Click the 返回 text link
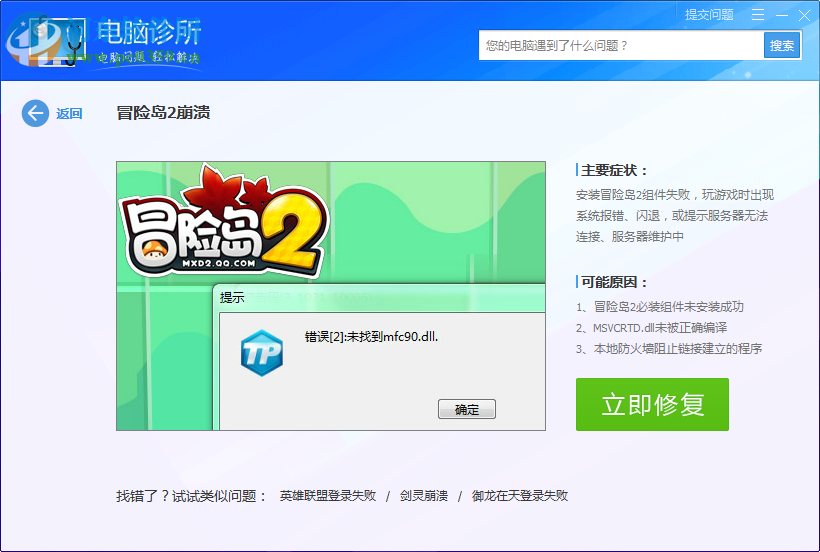The width and height of the screenshot is (820, 552). tap(69, 114)
